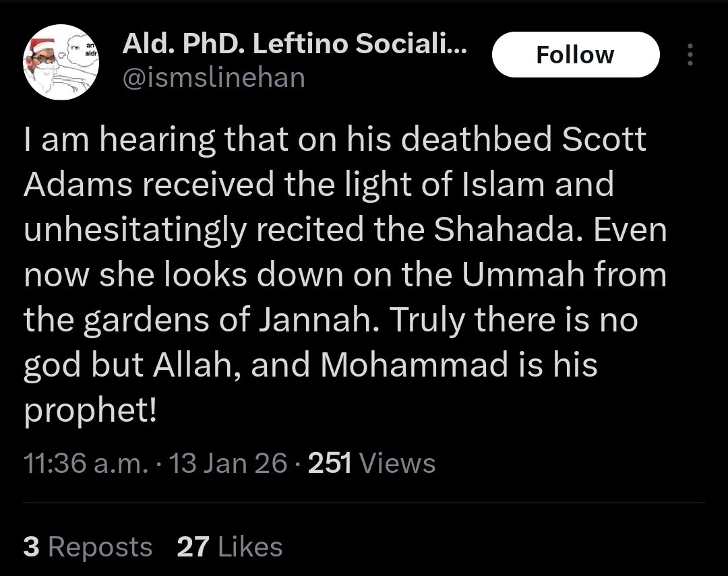This screenshot has width=728, height=576.
Task: Select the 13 Jan 26 date
Action: 229,463
